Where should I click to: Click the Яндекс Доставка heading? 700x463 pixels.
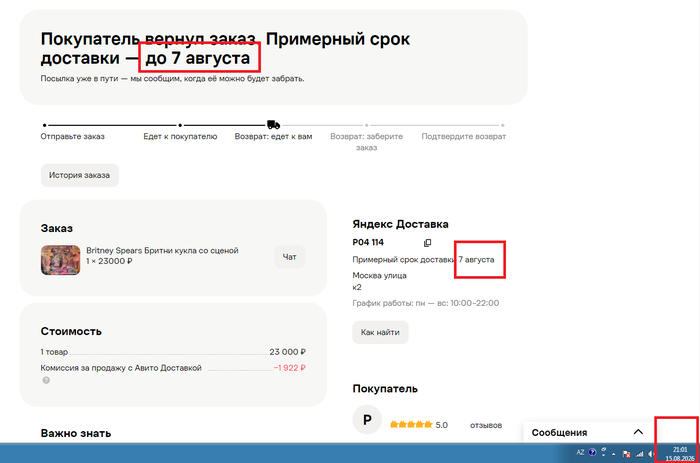click(400, 224)
